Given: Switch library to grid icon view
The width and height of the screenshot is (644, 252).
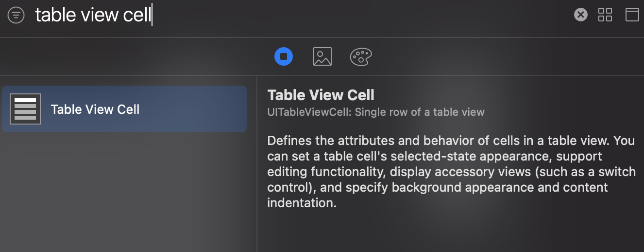Looking at the screenshot, I should (x=605, y=15).
